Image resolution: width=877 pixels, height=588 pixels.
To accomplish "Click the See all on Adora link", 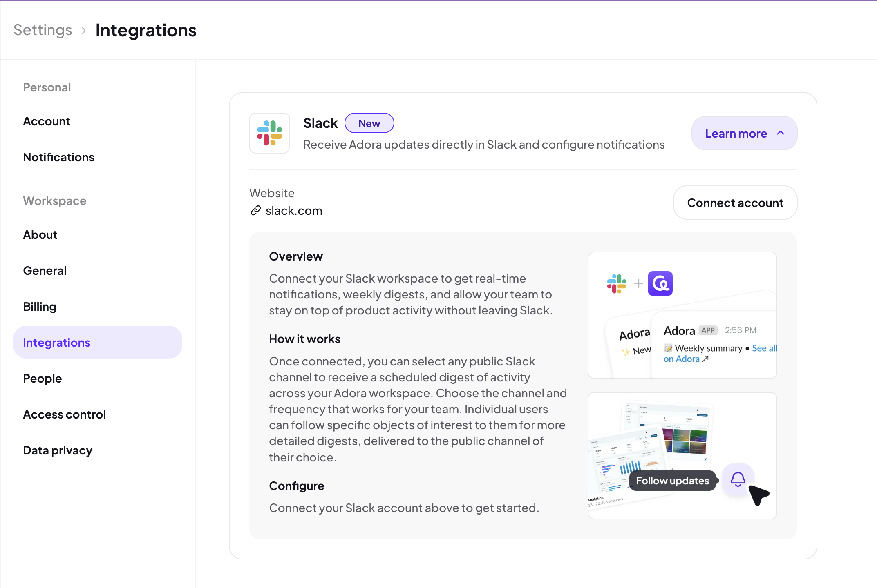I will point(720,354).
